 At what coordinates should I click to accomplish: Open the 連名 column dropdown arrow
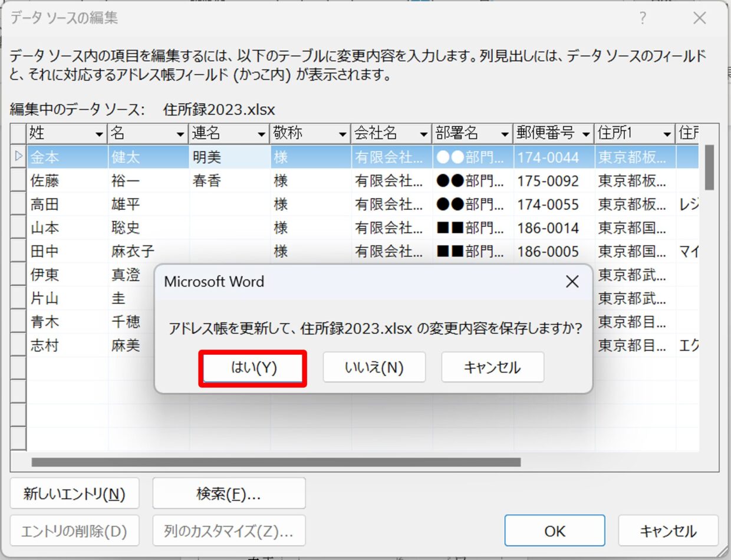(x=262, y=134)
